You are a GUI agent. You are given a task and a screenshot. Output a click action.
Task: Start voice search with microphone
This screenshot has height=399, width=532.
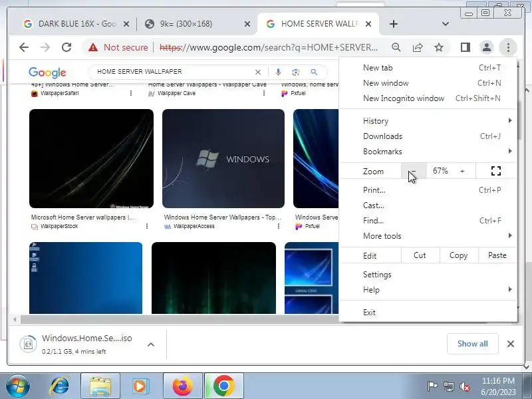pyautogui.click(x=278, y=72)
